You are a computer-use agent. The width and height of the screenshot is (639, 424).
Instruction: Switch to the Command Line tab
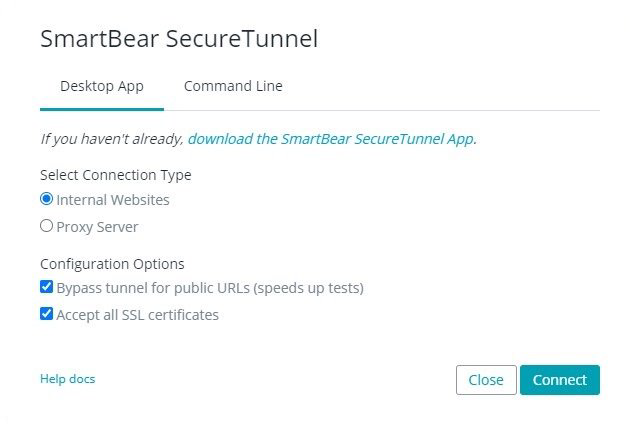(233, 86)
